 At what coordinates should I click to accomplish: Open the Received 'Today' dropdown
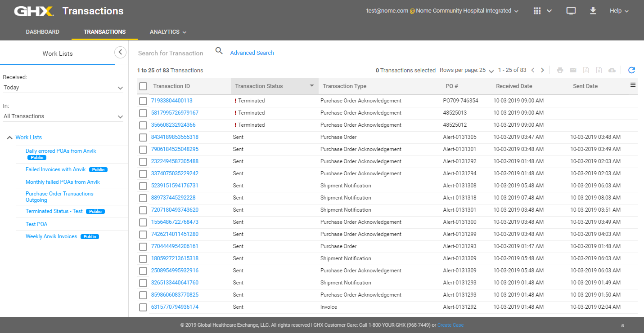pyautogui.click(x=63, y=88)
